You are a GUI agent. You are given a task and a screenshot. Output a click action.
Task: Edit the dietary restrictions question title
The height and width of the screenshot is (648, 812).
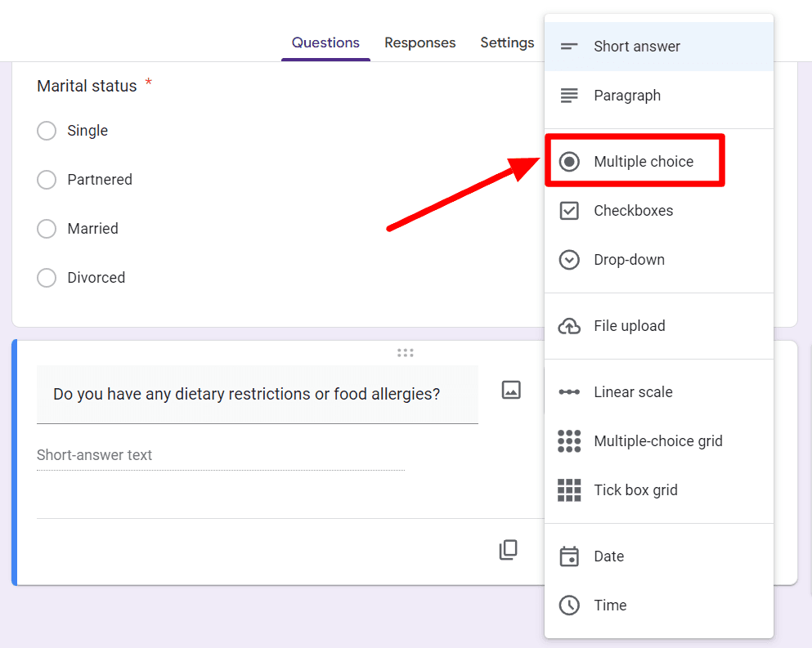point(258,395)
